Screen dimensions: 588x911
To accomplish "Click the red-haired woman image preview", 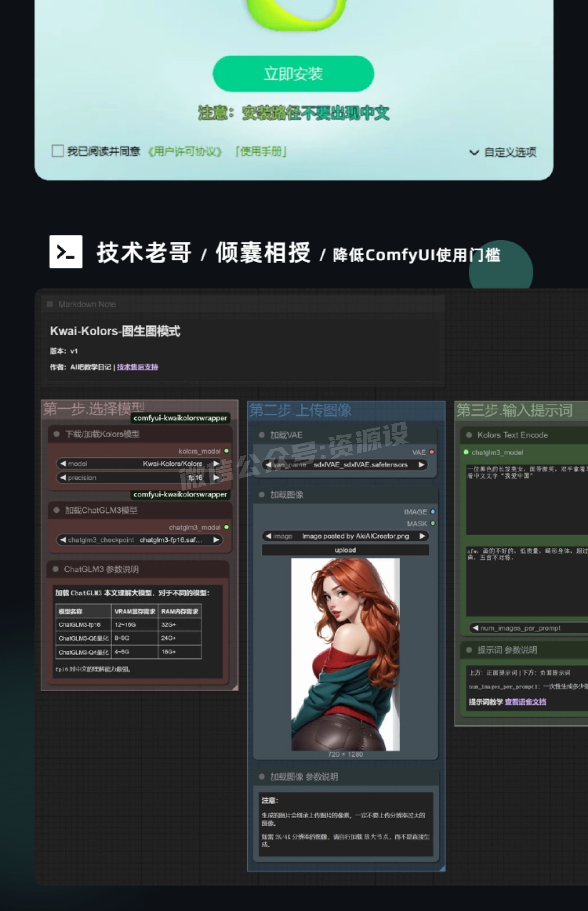I will point(345,654).
